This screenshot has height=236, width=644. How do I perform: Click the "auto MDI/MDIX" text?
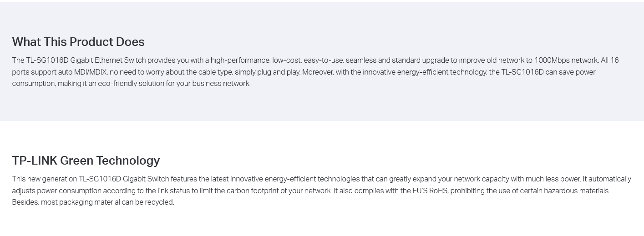83,72
